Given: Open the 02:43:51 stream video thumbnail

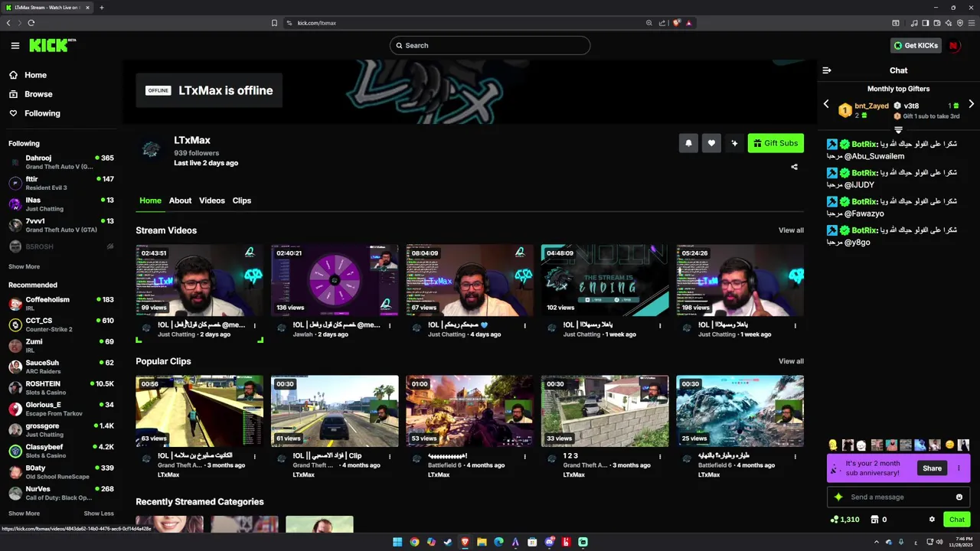Looking at the screenshot, I should click(x=199, y=280).
